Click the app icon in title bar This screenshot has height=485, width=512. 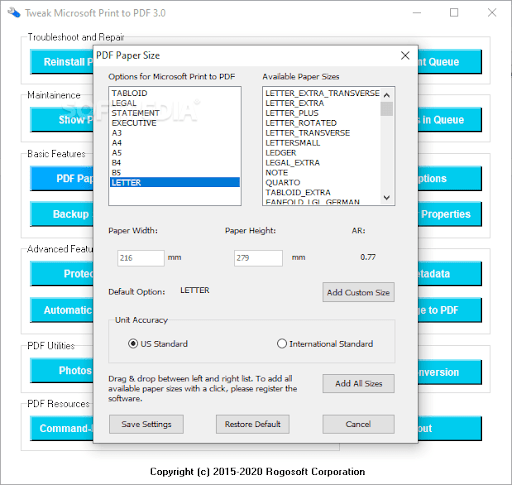click(14, 13)
